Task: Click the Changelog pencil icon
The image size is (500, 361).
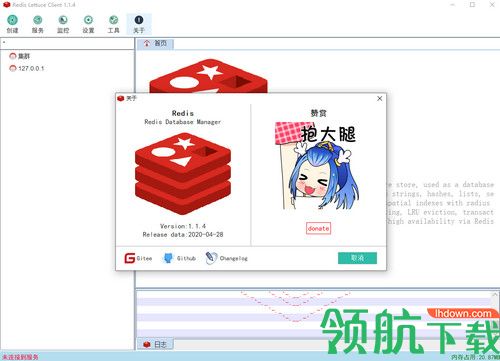Action: coord(211,258)
